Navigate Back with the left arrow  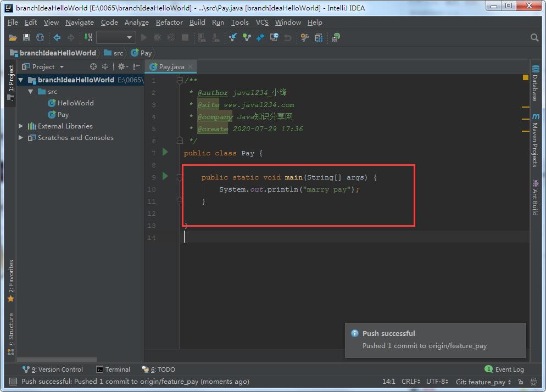click(57, 37)
